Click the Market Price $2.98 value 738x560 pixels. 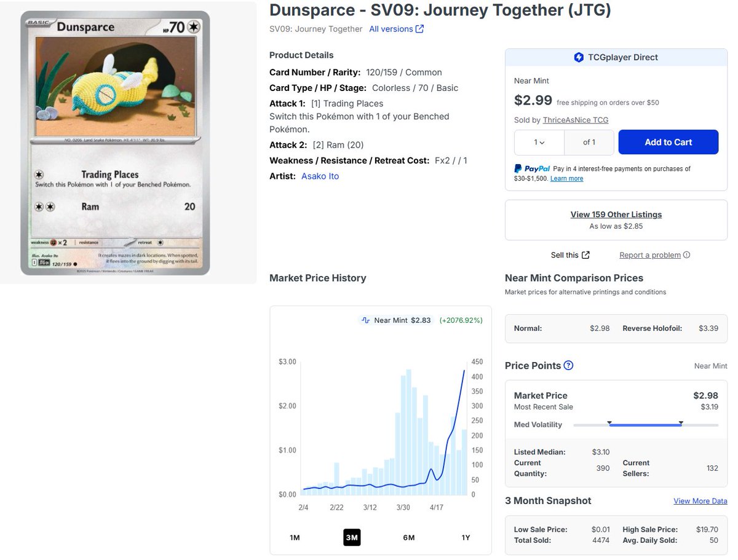click(706, 396)
